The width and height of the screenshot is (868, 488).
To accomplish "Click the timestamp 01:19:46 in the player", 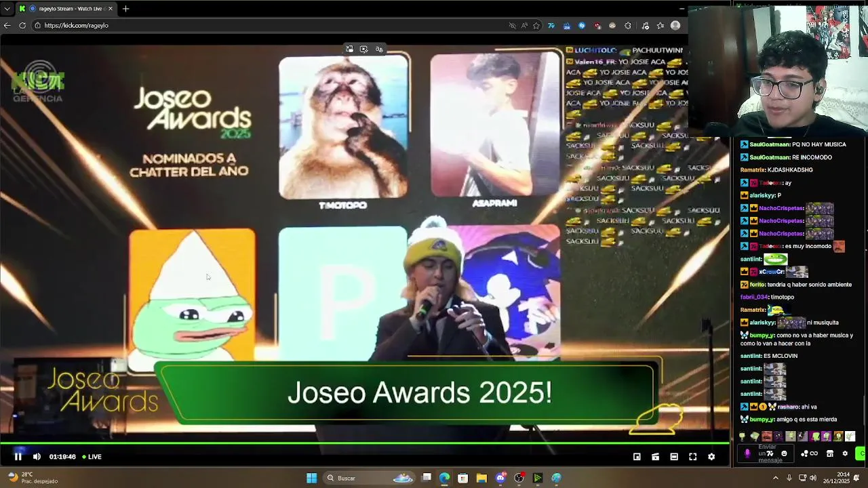I will click(62, 457).
